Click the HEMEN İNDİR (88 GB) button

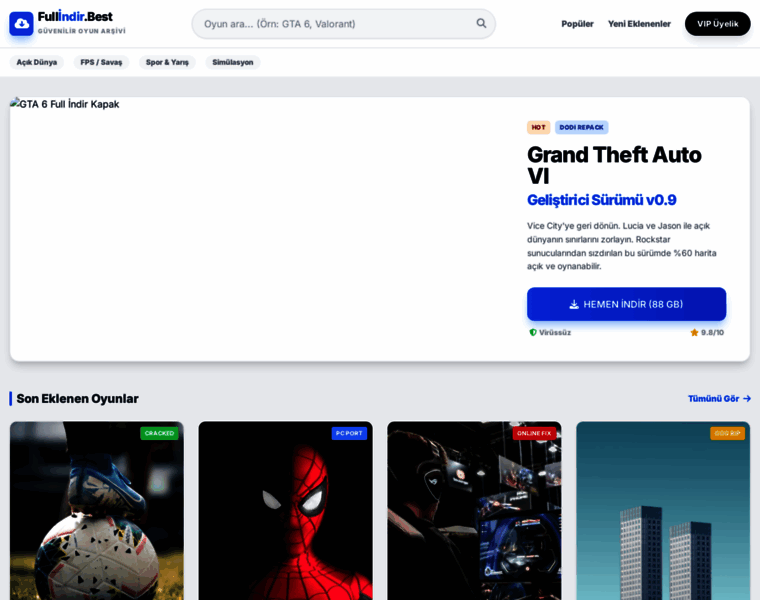click(x=626, y=304)
